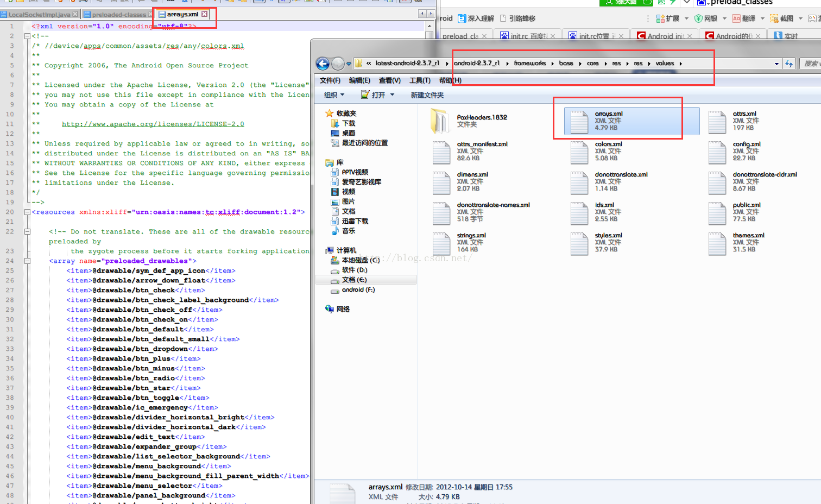Select the public.xml file icon

(x=717, y=213)
